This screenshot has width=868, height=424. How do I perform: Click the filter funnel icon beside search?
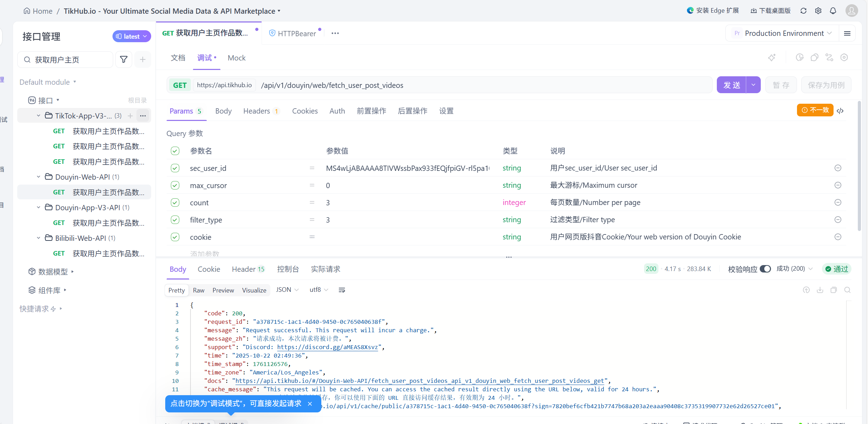(x=124, y=60)
